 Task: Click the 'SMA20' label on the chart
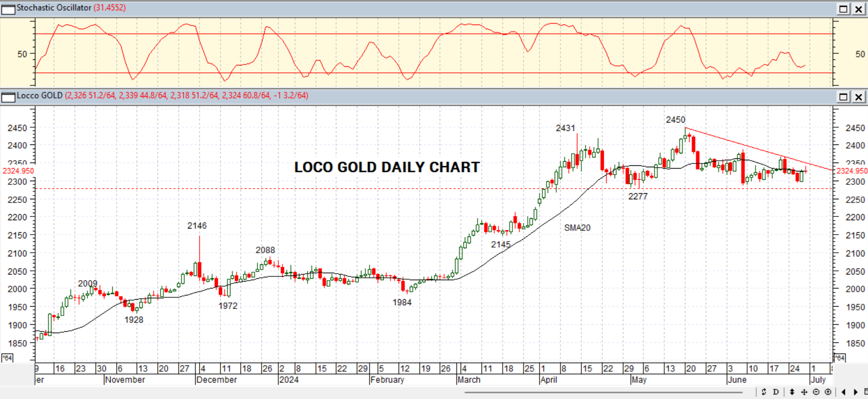[x=577, y=228]
